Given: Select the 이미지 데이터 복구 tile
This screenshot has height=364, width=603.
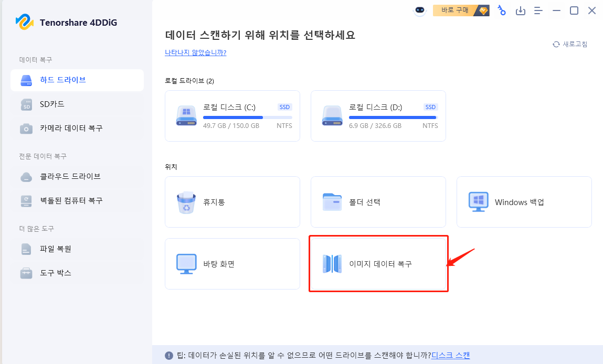Looking at the screenshot, I should point(378,264).
